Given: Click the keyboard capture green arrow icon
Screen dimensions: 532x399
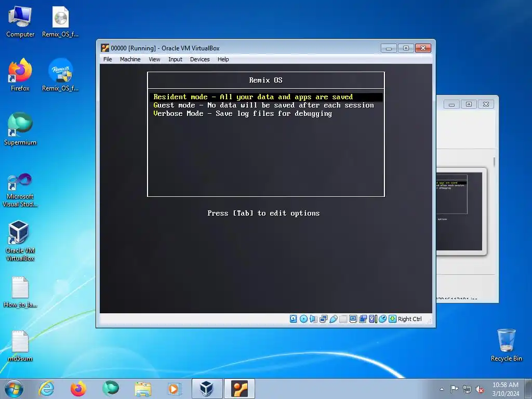Looking at the screenshot, I should (x=393, y=319).
